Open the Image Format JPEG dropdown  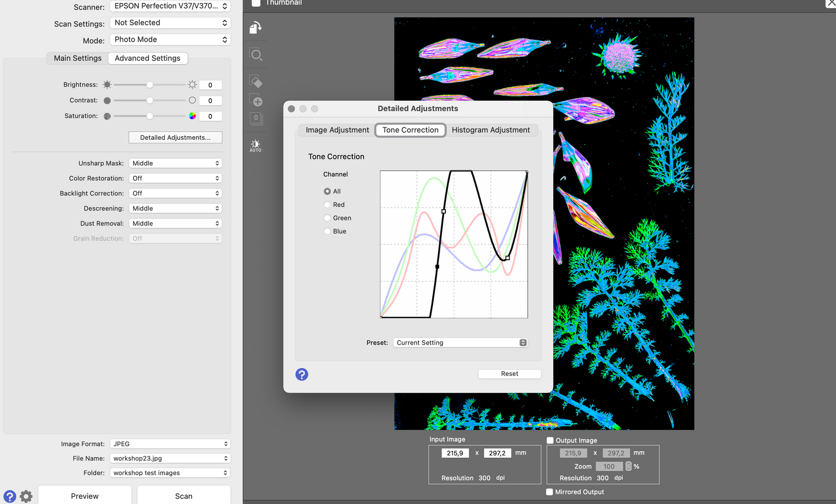pyautogui.click(x=171, y=444)
